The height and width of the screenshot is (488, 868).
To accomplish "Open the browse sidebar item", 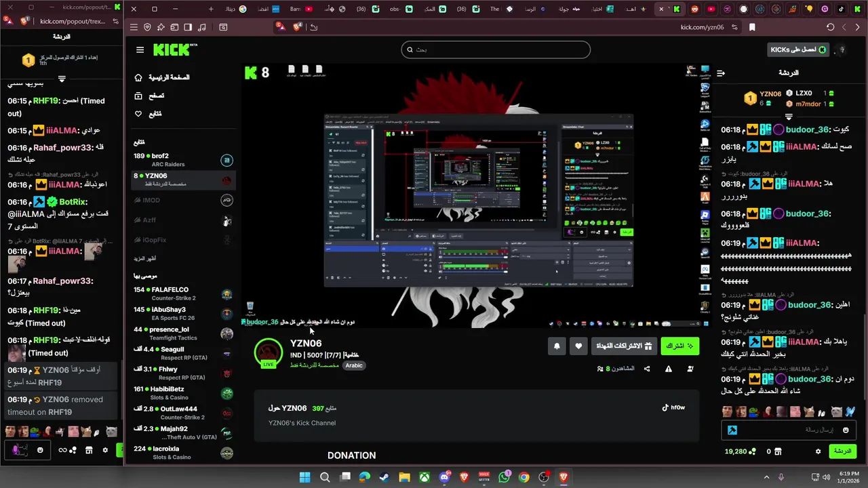I will [x=149, y=96].
